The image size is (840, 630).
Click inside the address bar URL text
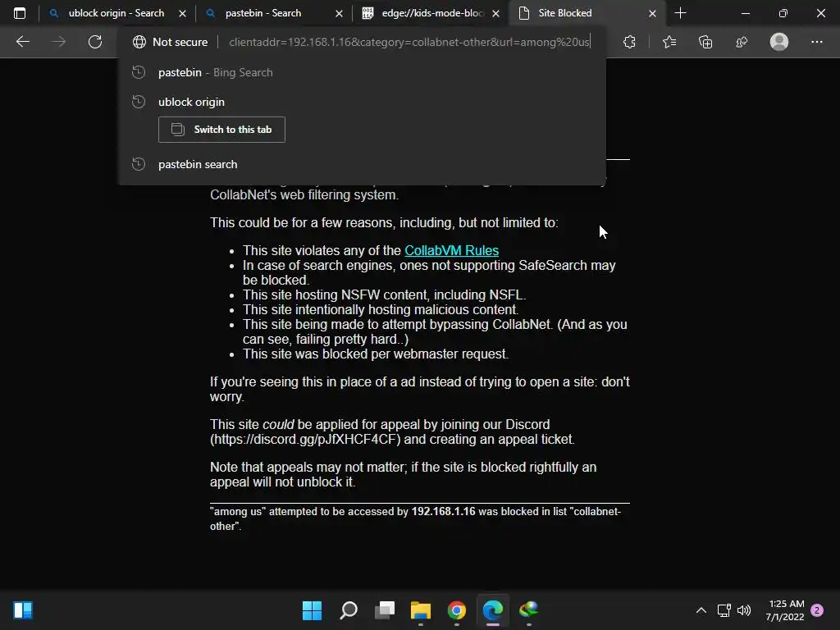(409, 42)
